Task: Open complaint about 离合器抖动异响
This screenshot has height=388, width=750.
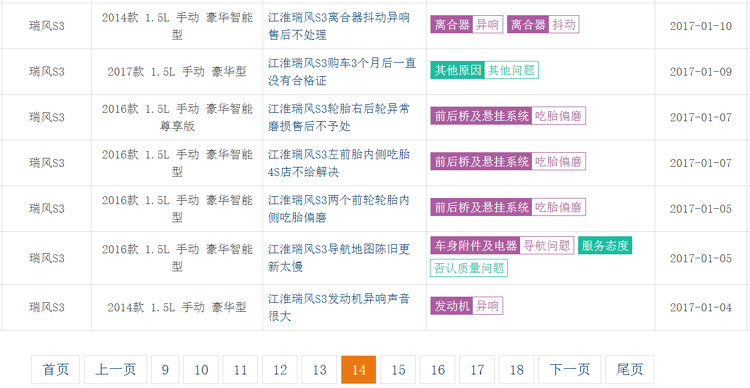Action: click(x=339, y=26)
